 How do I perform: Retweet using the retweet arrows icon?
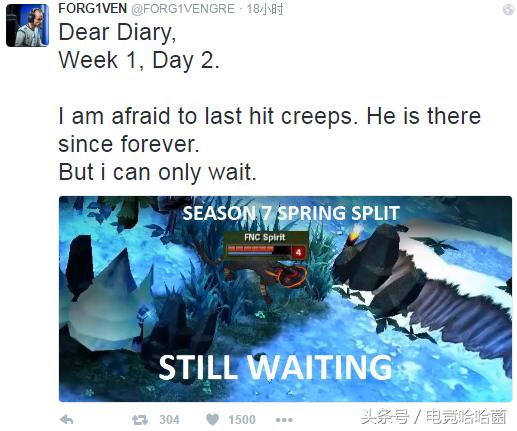click(x=140, y=420)
